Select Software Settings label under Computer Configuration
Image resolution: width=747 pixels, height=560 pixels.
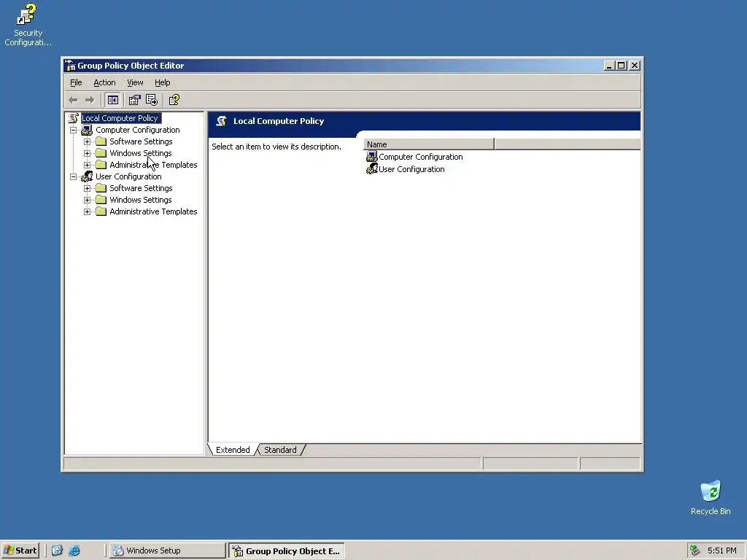[x=141, y=141]
